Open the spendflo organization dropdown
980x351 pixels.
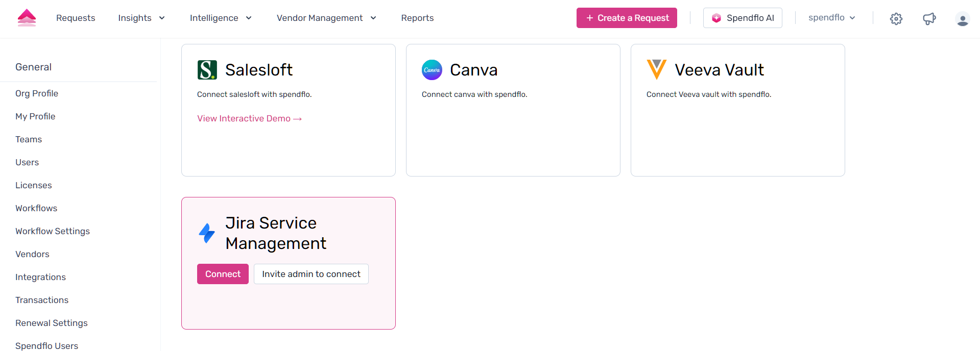pos(831,18)
